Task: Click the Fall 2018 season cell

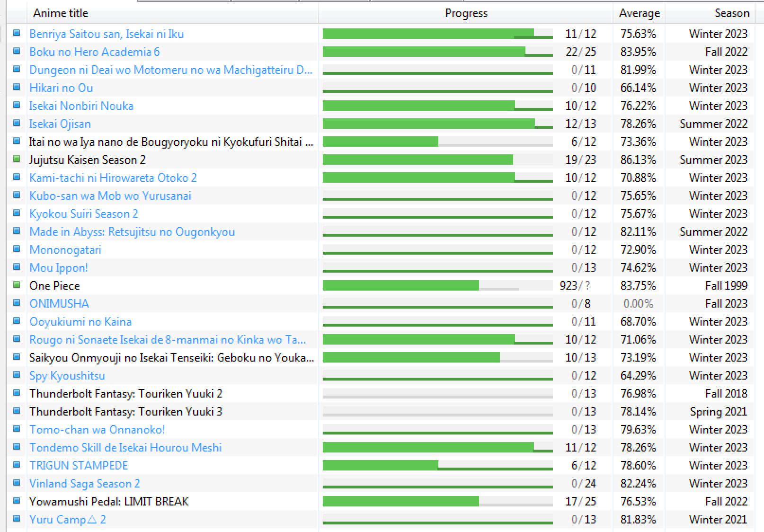Action: (x=726, y=394)
